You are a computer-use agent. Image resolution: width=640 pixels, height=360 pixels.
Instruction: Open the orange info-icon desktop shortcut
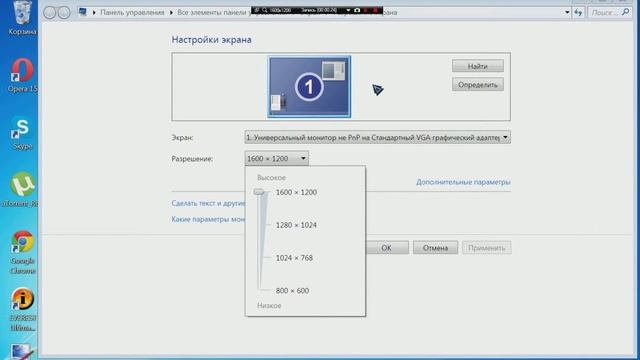22,309
